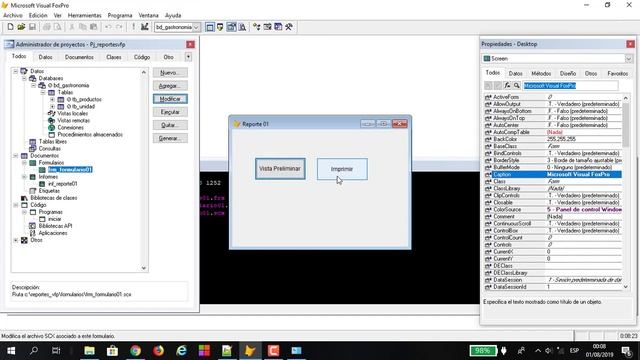
Task: Open the Programa menu
Action: (x=120, y=15)
